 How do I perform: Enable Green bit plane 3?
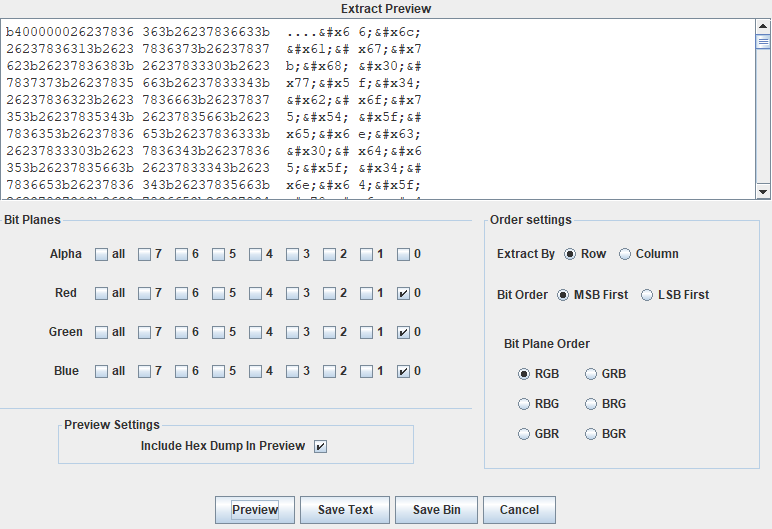click(292, 332)
